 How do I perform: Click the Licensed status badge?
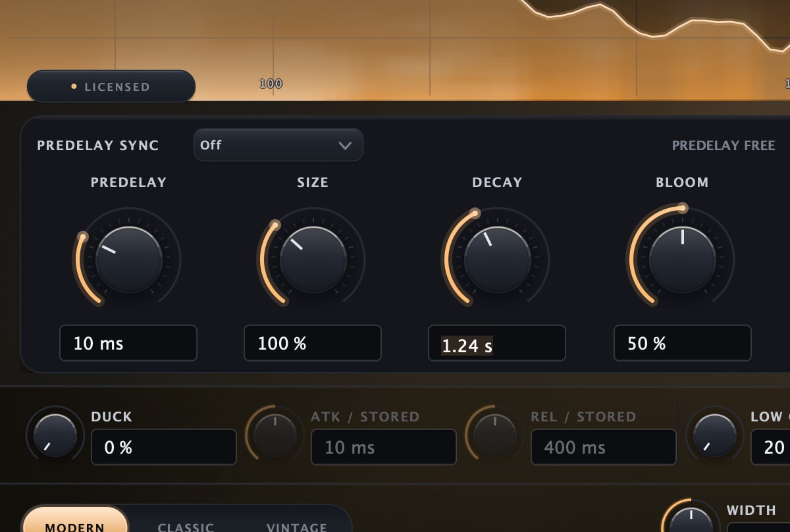tap(111, 86)
